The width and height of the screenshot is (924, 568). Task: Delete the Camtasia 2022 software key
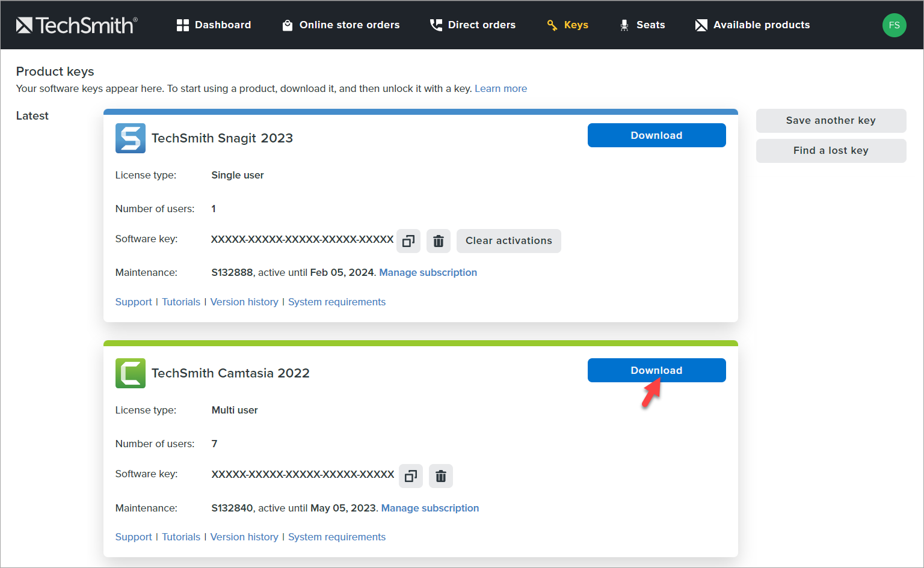coord(441,475)
